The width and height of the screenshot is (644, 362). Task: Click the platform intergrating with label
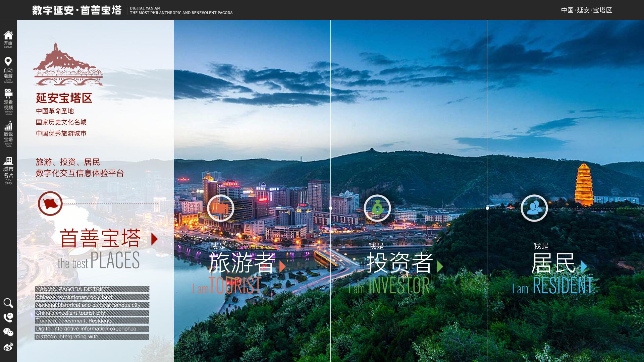click(x=92, y=337)
